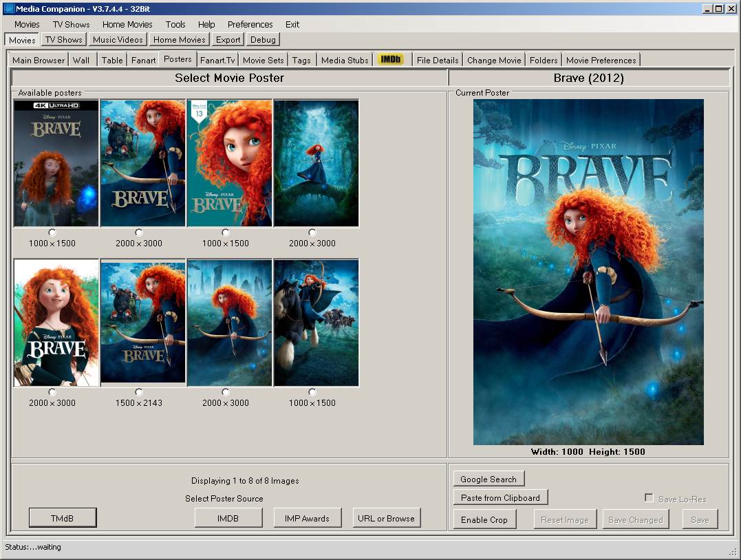Open the TV Shows menu in the menu bar
Screen dimensions: 741x560
tap(72, 24)
